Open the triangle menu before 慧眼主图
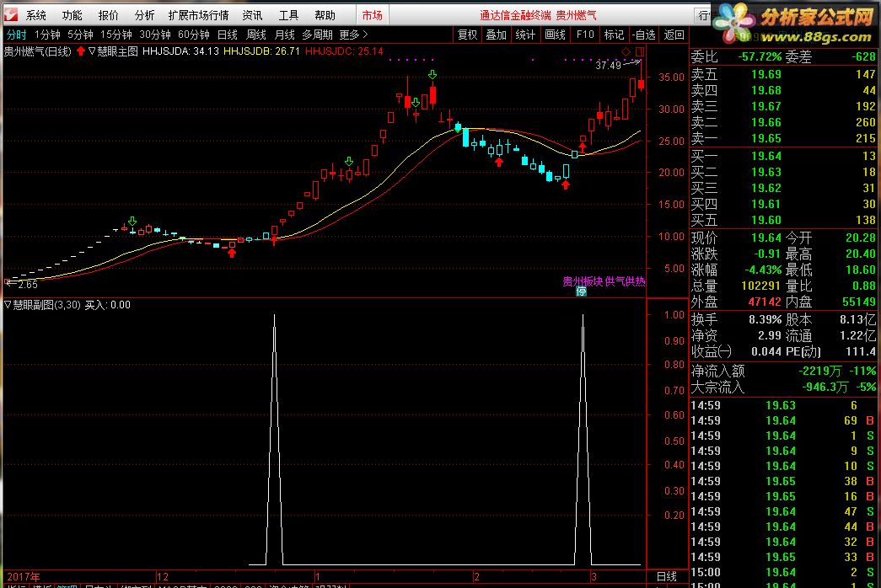Image resolution: width=881 pixels, height=588 pixels. [x=92, y=51]
